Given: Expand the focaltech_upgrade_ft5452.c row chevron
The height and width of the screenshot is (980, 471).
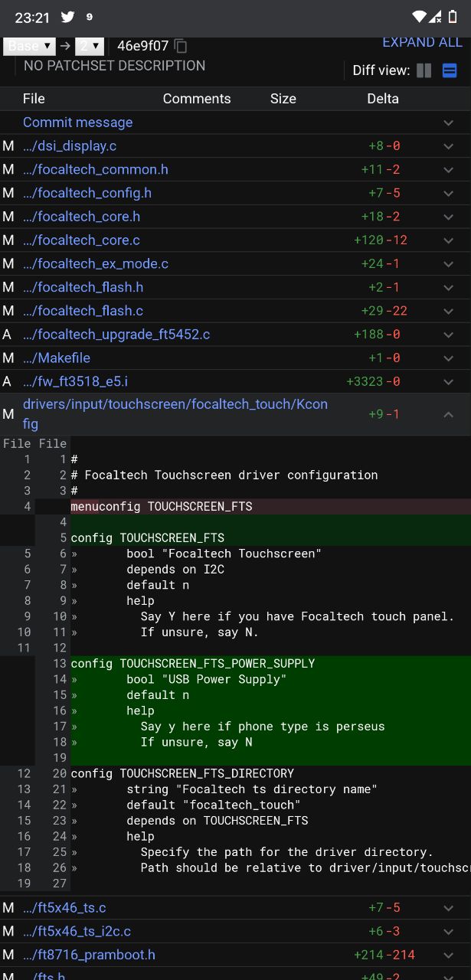Looking at the screenshot, I should click(449, 335).
